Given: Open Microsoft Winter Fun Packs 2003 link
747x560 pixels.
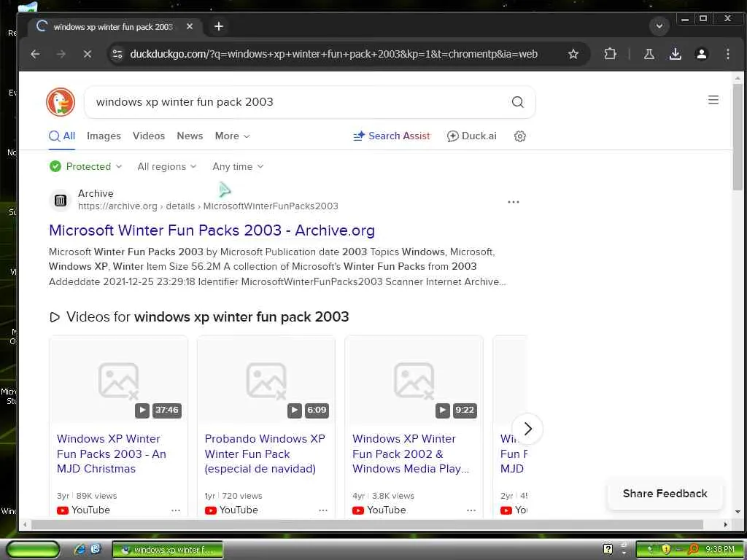Looking at the screenshot, I should 212,230.
